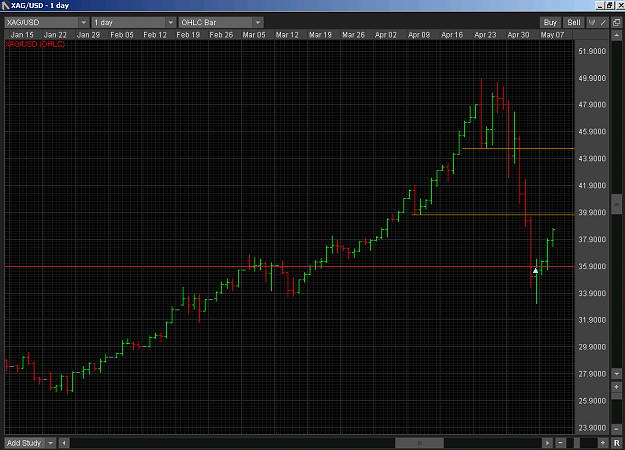Viewport: 625px width, 450px height.
Task: Click the time axis zoom in plus
Action: coord(603,443)
